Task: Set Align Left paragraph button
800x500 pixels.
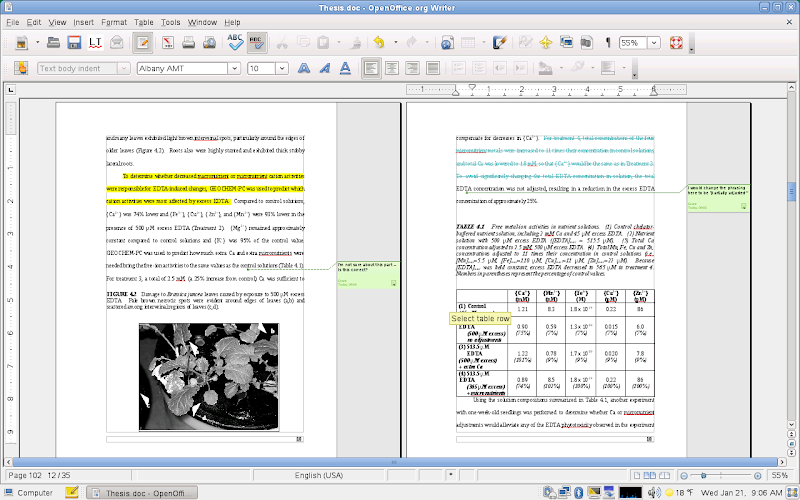Action: point(371,68)
